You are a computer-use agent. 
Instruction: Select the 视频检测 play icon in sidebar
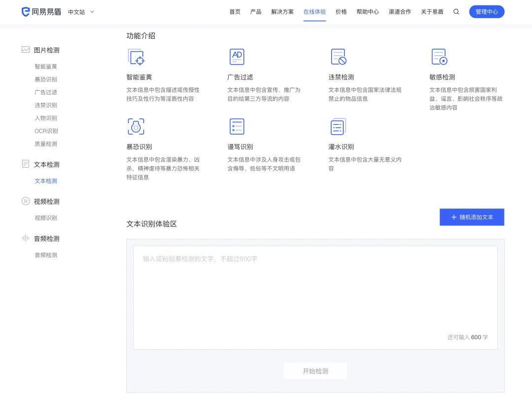coord(26,201)
